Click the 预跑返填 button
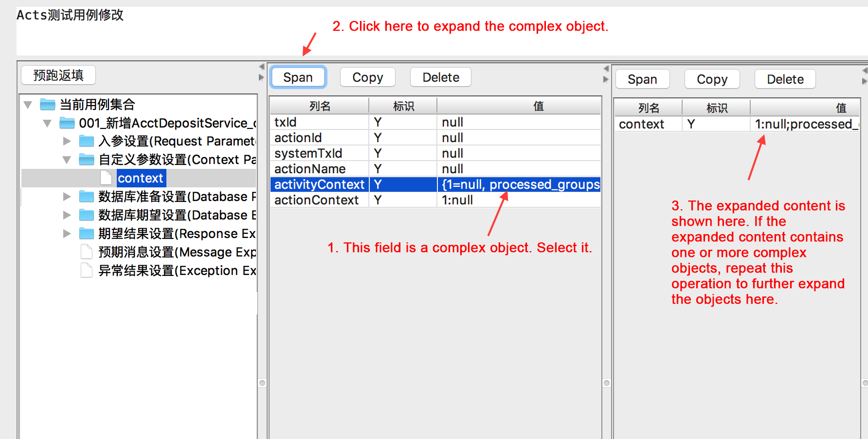 (58, 75)
